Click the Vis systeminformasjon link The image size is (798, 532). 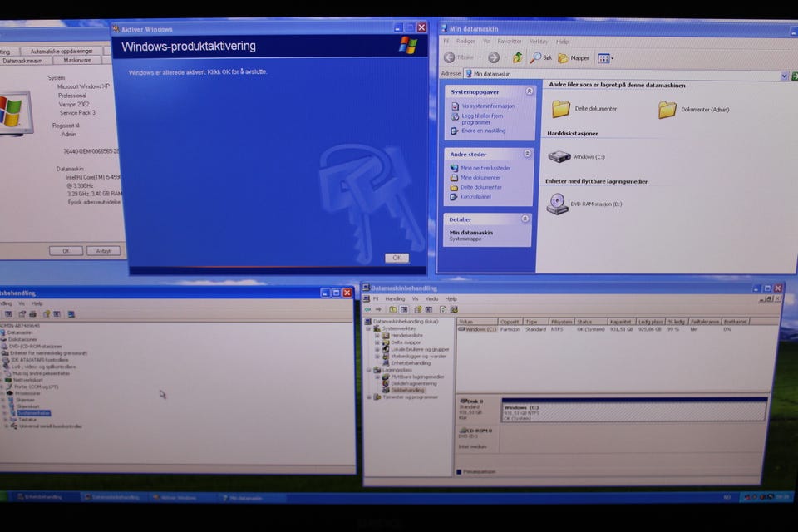point(488,106)
